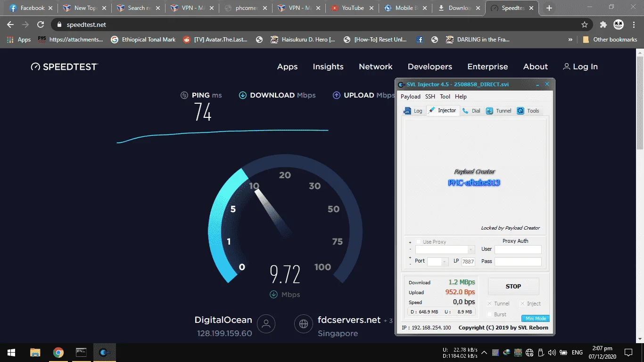
Task: Click the Proxy Auth User field
Action: click(x=518, y=250)
